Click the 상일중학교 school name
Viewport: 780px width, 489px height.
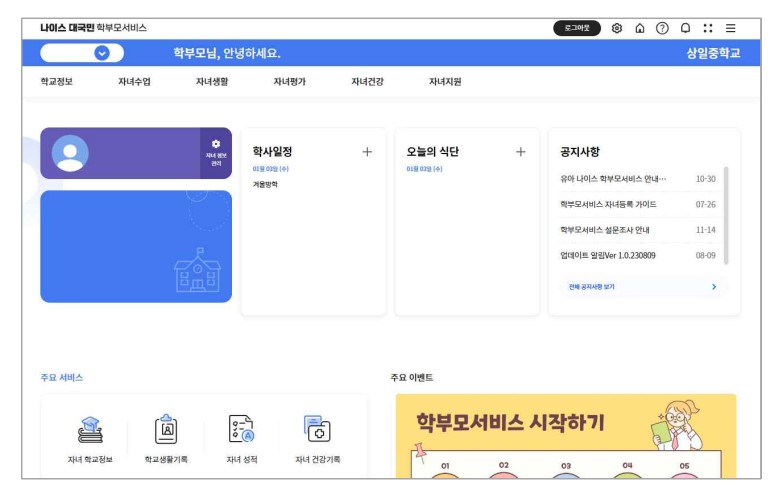click(x=713, y=53)
